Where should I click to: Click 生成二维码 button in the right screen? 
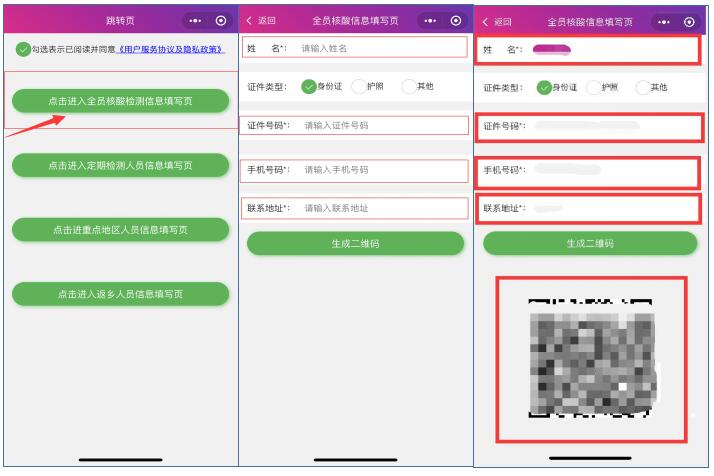click(590, 243)
